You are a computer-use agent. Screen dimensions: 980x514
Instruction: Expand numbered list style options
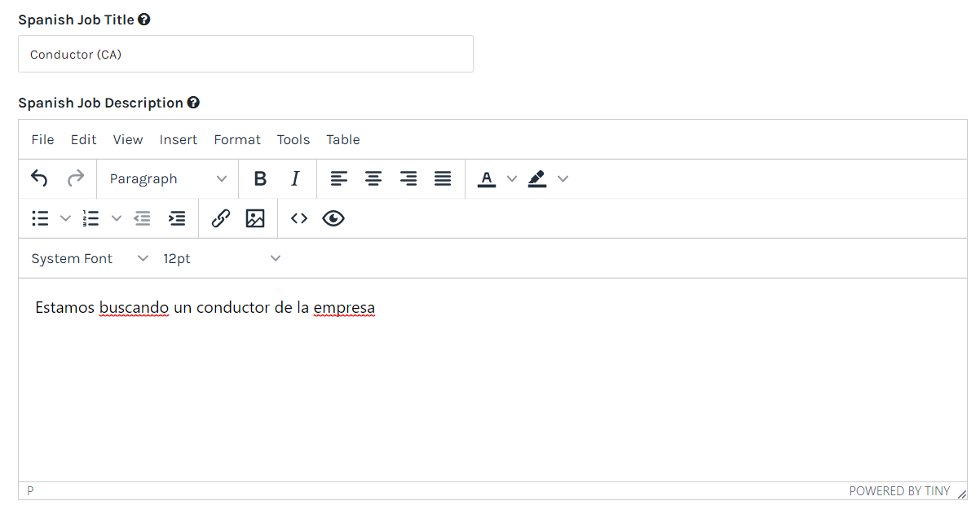click(x=117, y=218)
